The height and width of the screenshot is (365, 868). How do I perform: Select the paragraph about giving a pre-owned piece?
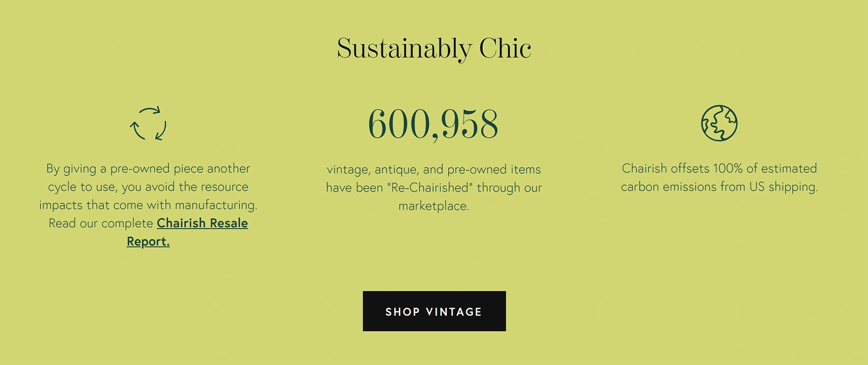click(148, 205)
